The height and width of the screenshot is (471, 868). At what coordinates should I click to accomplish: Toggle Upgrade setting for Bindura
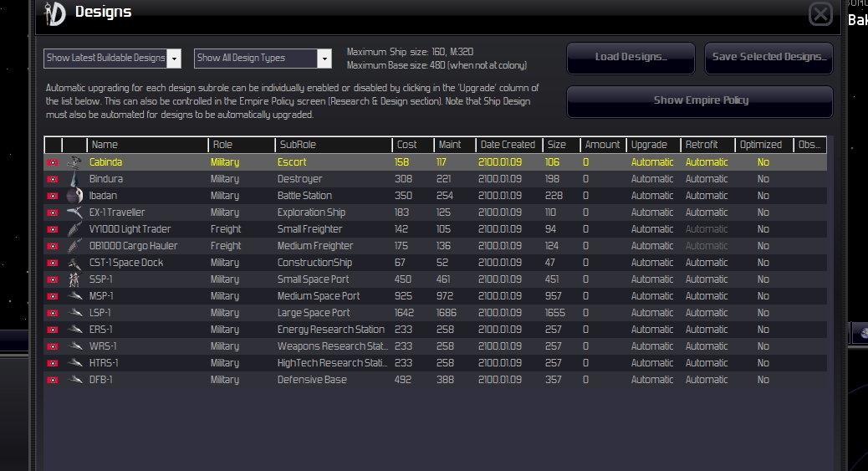(652, 179)
